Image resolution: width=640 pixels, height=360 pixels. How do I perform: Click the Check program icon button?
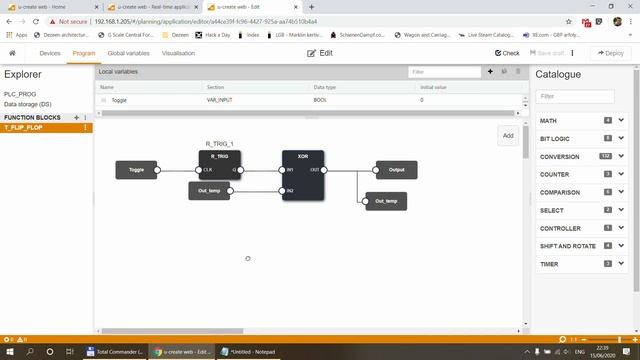point(507,53)
